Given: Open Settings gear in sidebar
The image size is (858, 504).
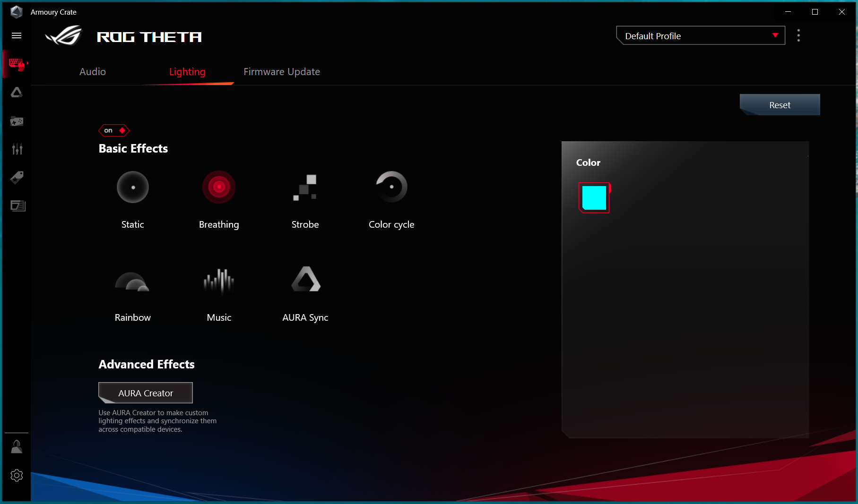Looking at the screenshot, I should pyautogui.click(x=17, y=475).
